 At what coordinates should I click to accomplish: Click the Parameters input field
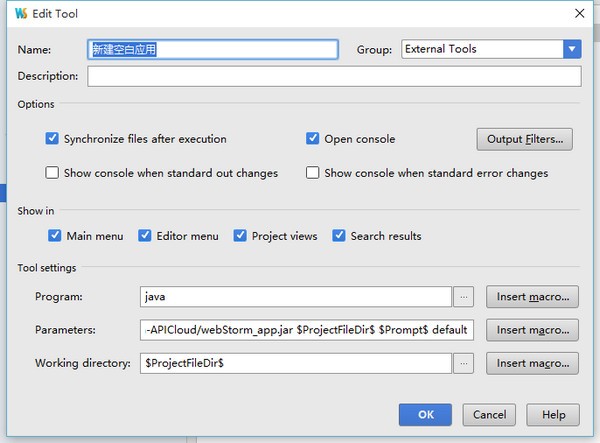pyautogui.click(x=308, y=330)
